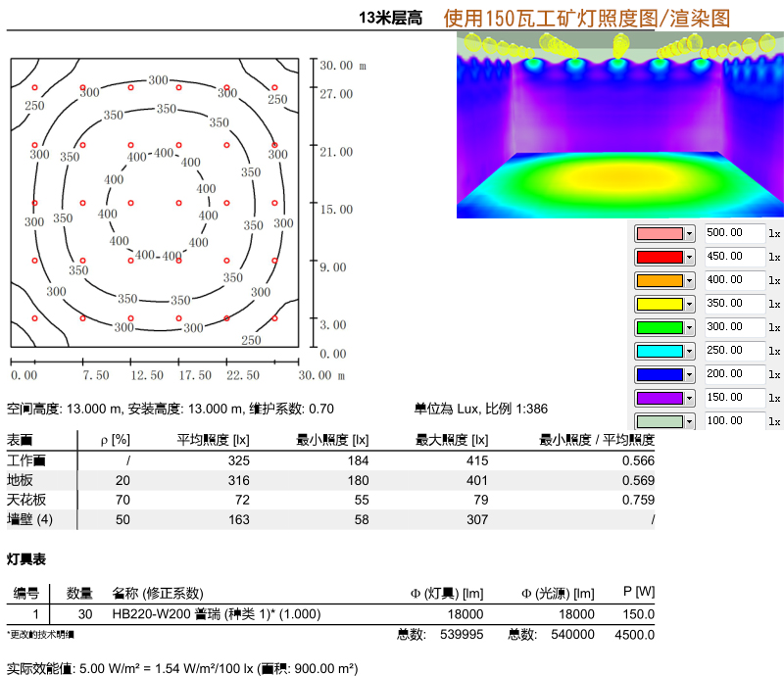Click the work plane maximum illuminance '415'
The image size is (784, 676).
477,460
